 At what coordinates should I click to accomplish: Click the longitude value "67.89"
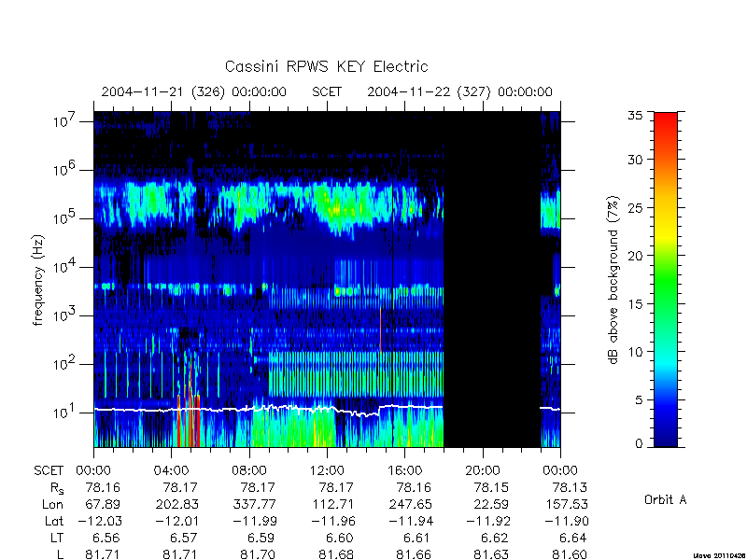(103, 504)
